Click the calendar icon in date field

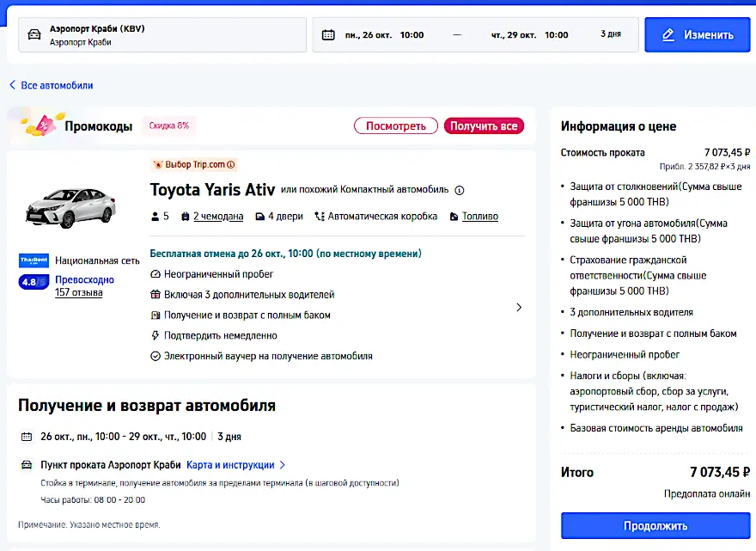(x=328, y=34)
